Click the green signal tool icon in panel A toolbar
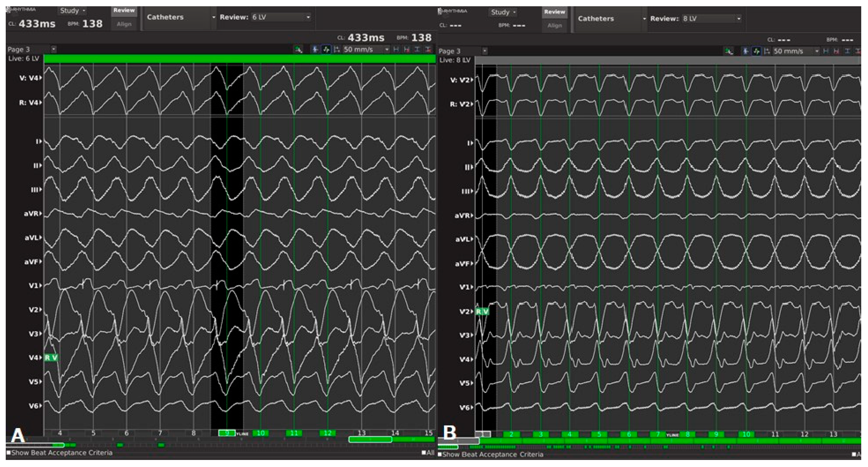Viewport: 868px width, 467px height. point(299,50)
